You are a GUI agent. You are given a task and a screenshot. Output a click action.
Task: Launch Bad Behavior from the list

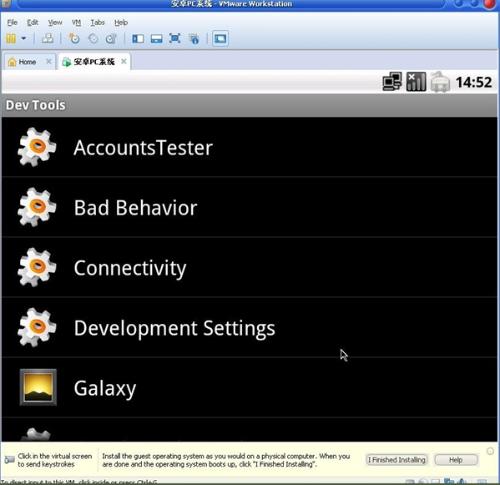click(249, 207)
